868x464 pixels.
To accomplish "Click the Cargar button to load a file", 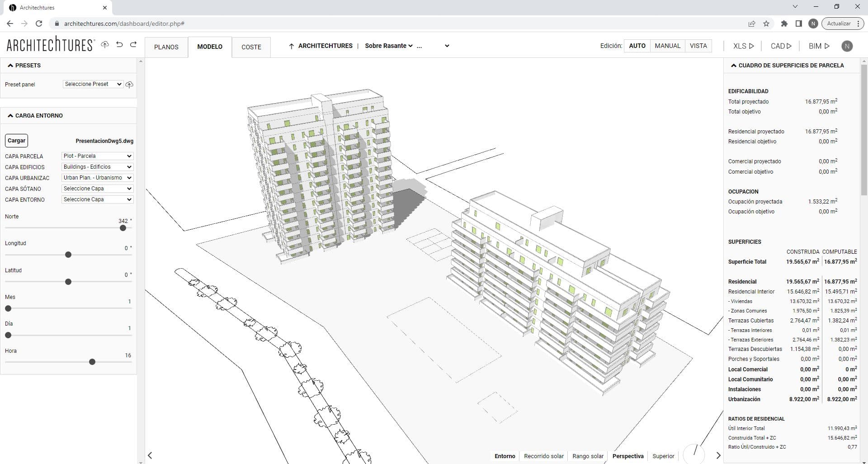I will (16, 140).
